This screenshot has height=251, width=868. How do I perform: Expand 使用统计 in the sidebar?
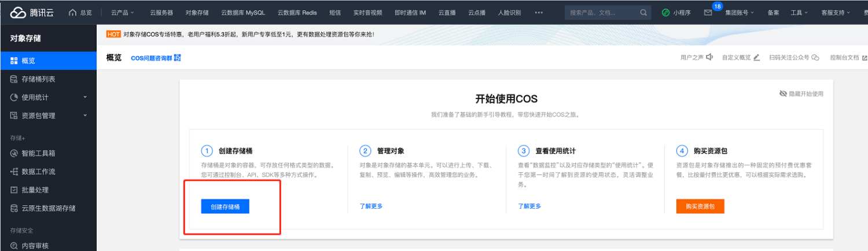[49, 97]
